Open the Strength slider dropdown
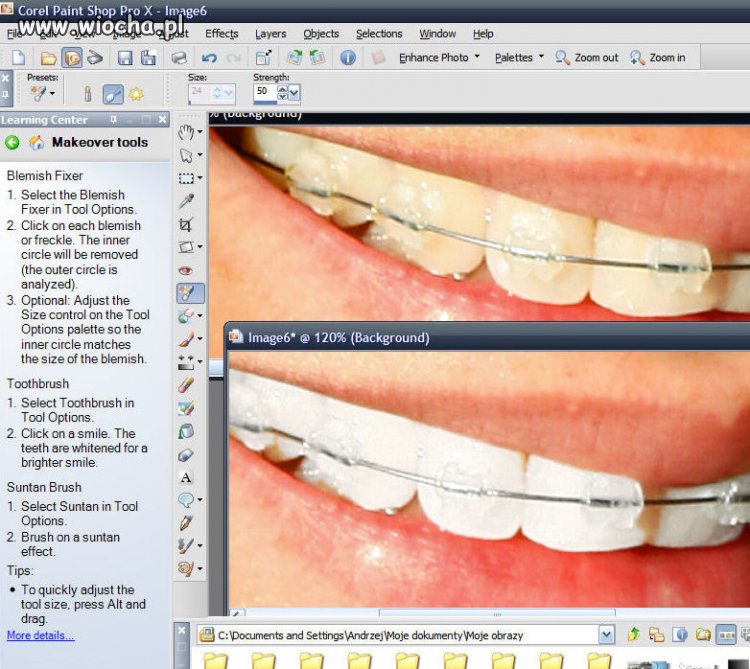750x669 pixels. tap(294, 93)
